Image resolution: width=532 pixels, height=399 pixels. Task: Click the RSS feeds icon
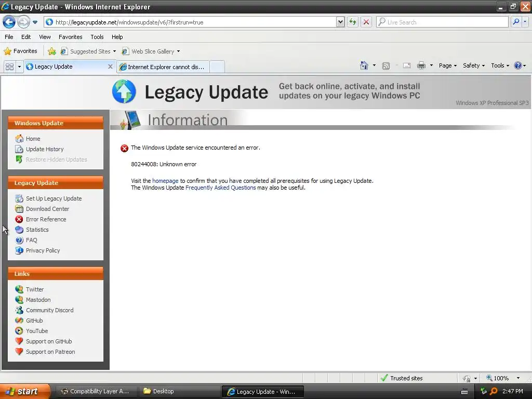[x=386, y=66]
